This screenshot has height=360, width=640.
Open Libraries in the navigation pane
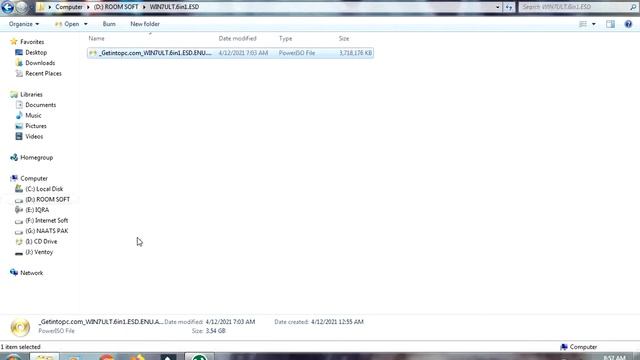[31, 94]
